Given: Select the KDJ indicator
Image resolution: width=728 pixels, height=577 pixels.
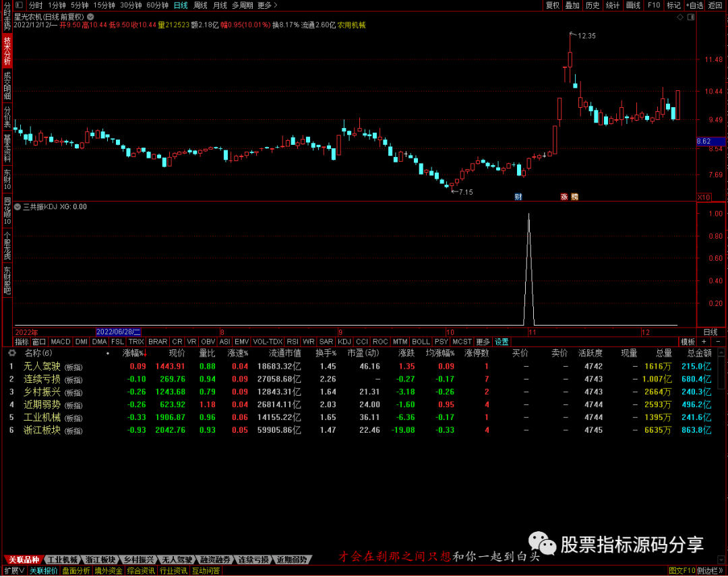Looking at the screenshot, I should [344, 342].
